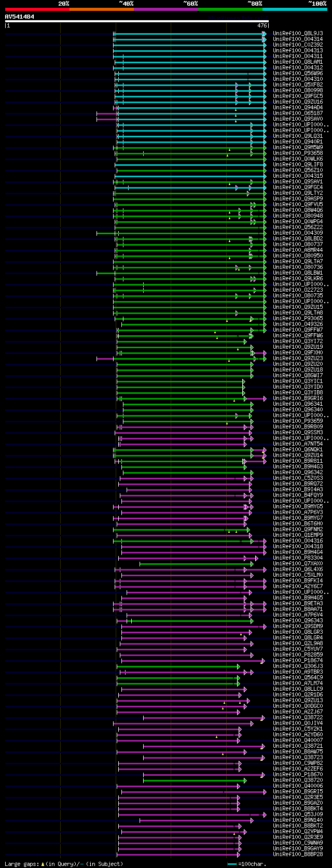Click the label UniRef100_P18674

point(298,660)
